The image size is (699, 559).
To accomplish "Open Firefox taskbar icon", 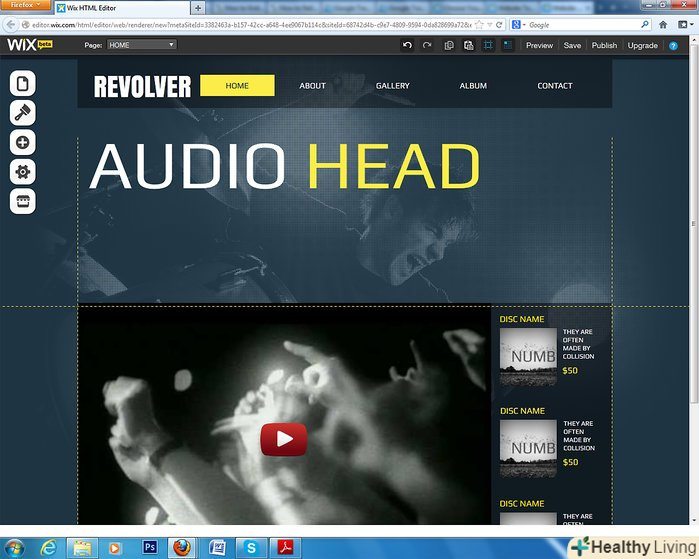I will pos(182,548).
